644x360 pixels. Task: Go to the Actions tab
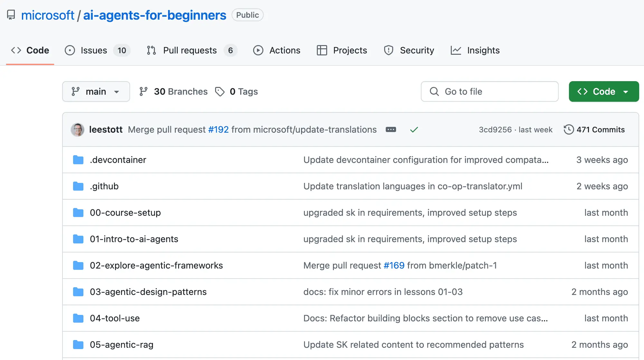coord(277,50)
